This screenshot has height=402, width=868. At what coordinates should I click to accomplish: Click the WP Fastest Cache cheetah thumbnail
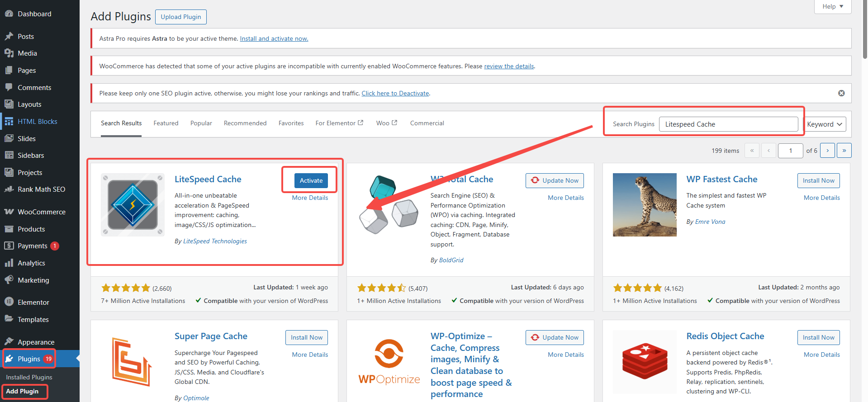click(x=645, y=205)
